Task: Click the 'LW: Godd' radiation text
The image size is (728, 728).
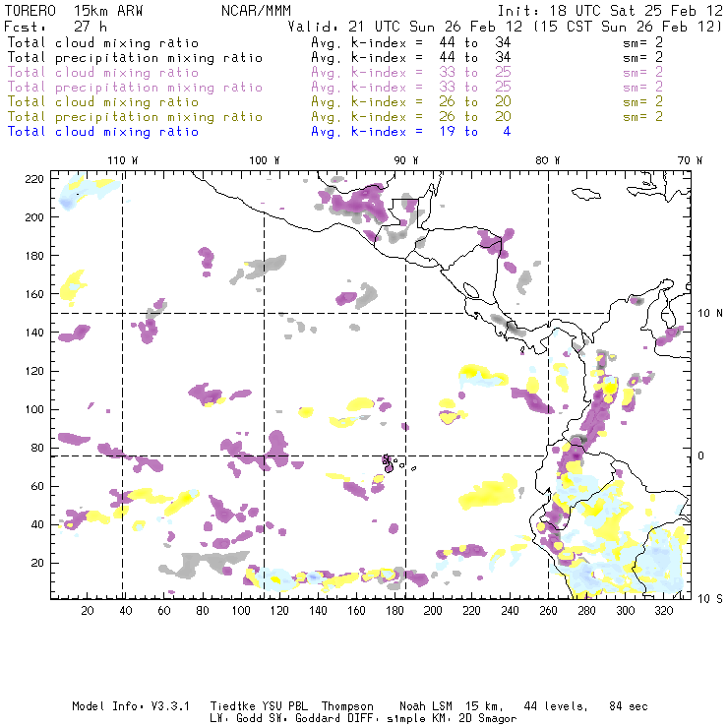Action: (236, 719)
